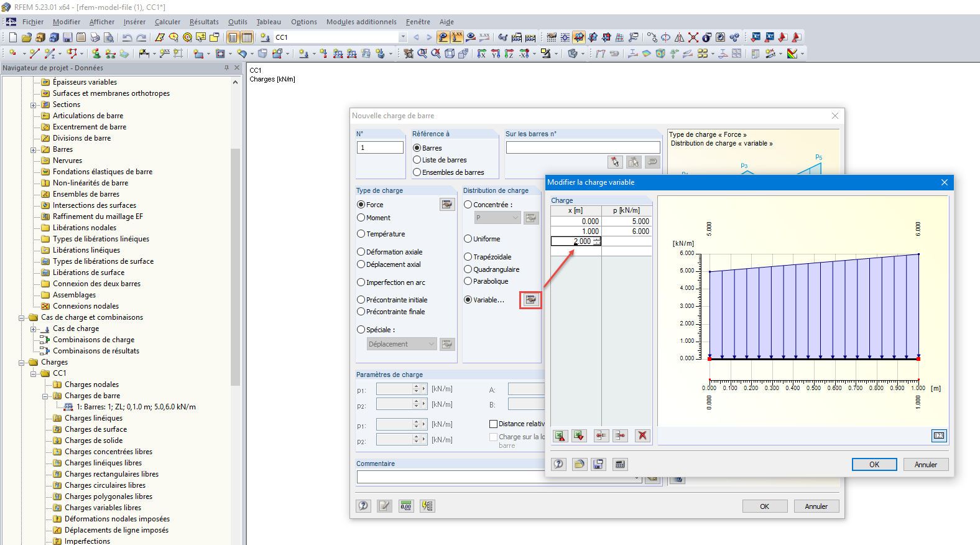Delete row with the red X icon
Screen dimensions: 980x545
point(642,436)
